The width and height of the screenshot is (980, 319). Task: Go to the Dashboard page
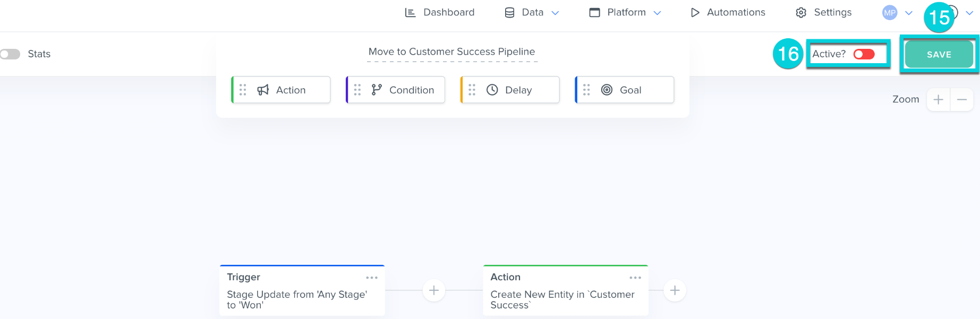(440, 12)
